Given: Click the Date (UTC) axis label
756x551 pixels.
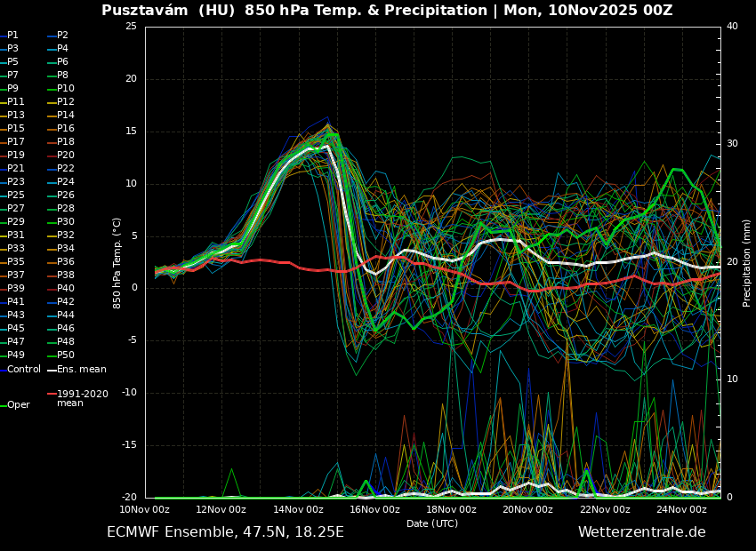Looking at the screenshot, I should click(432, 524).
